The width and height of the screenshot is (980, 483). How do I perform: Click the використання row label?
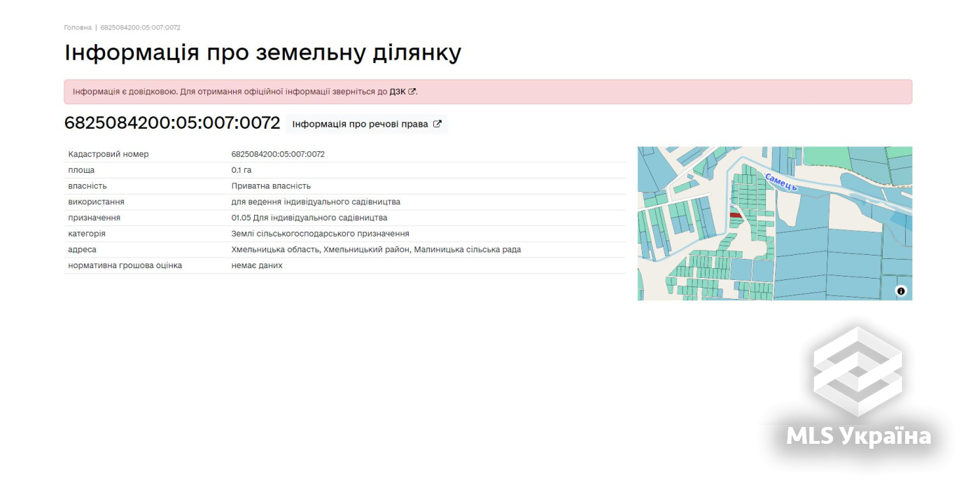pyautogui.click(x=97, y=202)
